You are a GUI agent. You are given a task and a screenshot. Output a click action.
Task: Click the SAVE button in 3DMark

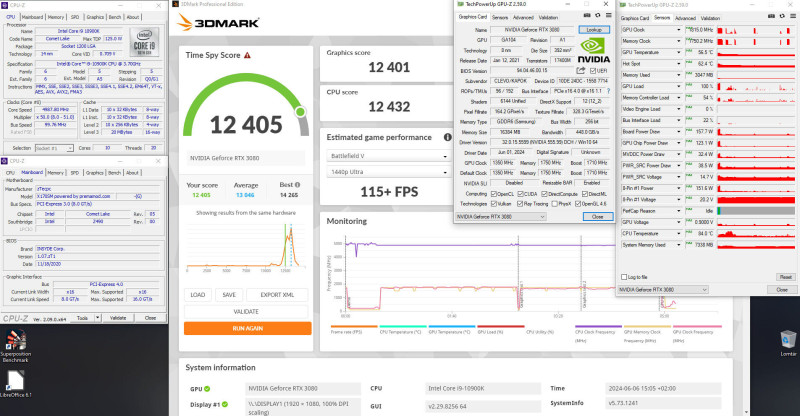[229, 295]
